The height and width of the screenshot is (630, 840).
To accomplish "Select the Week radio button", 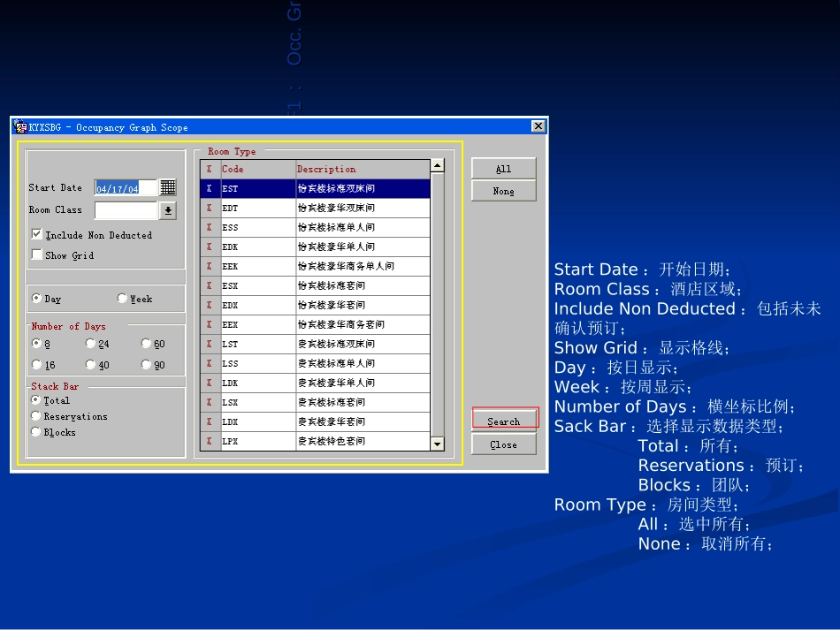I will pyautogui.click(x=123, y=299).
